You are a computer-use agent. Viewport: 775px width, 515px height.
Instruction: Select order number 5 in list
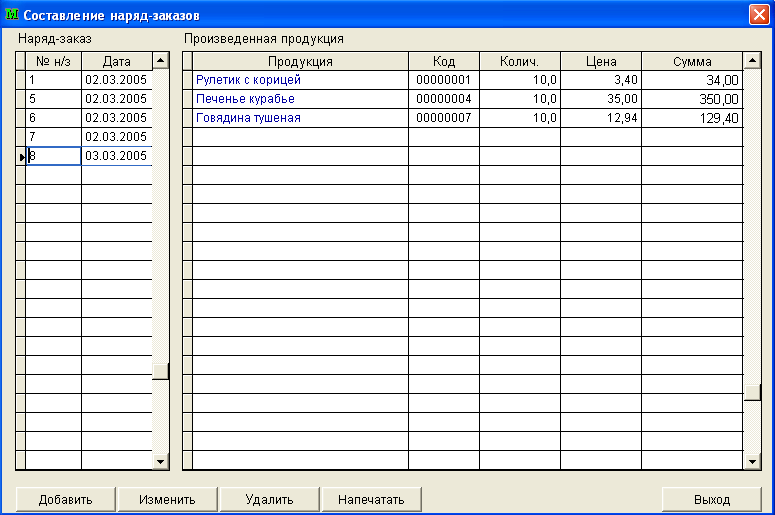pyautogui.click(x=54, y=99)
